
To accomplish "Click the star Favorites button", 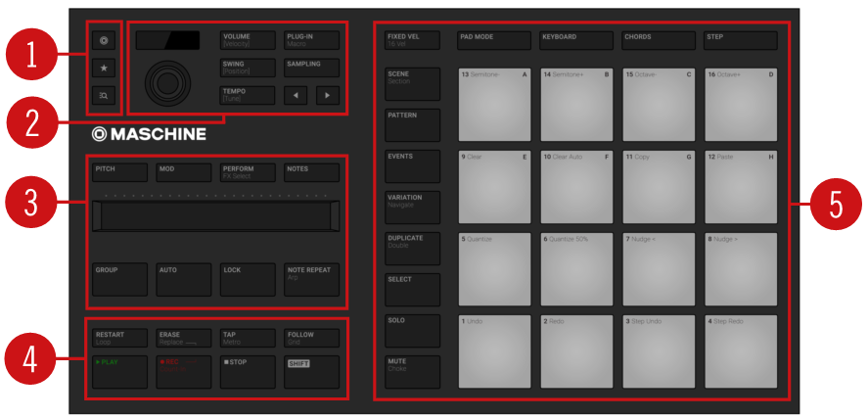I will pyautogui.click(x=104, y=68).
